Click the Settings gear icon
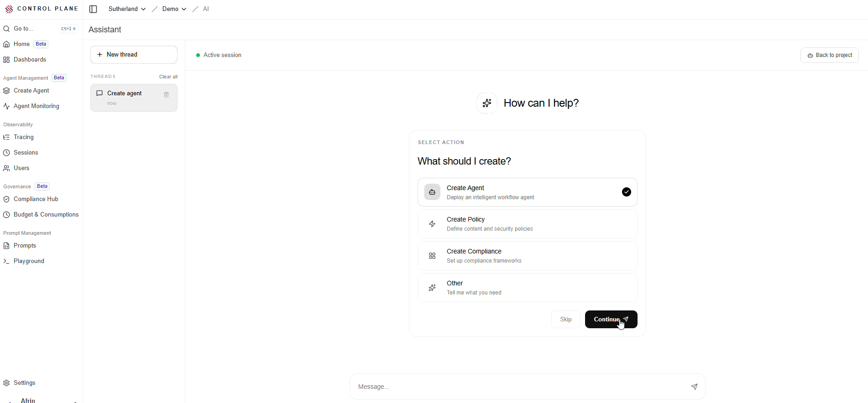 [6, 383]
